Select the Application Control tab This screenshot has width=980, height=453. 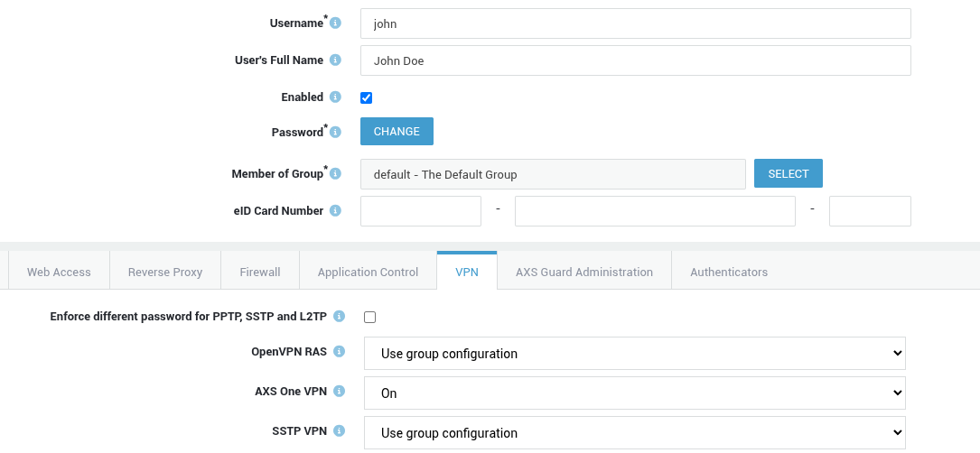[368, 272]
